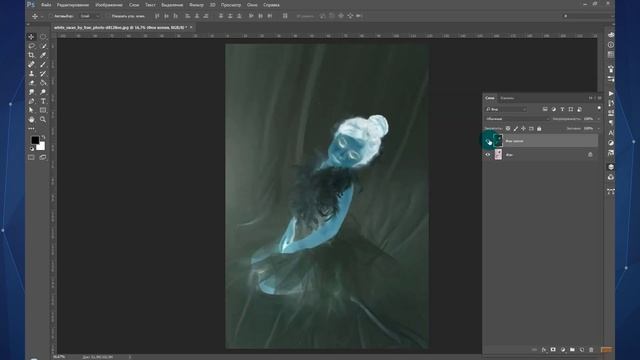The image size is (640, 360).
Task: Select the Clone Stamp tool
Action: pos(31,73)
